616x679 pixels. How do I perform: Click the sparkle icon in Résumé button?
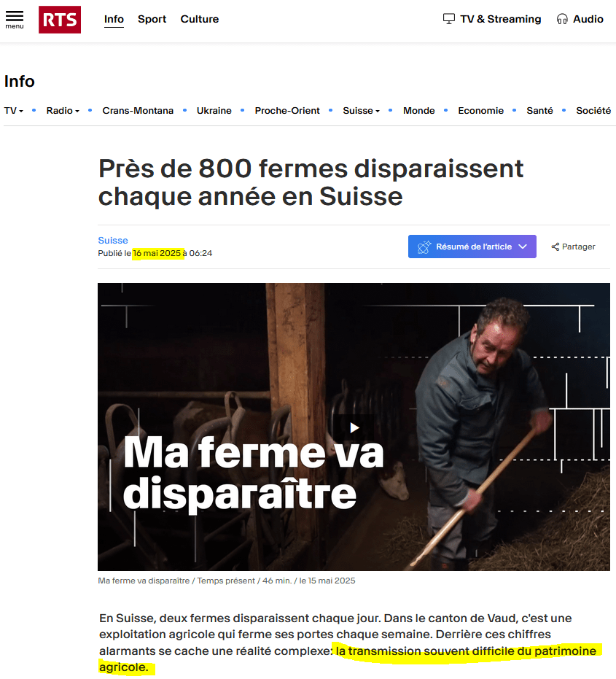424,247
